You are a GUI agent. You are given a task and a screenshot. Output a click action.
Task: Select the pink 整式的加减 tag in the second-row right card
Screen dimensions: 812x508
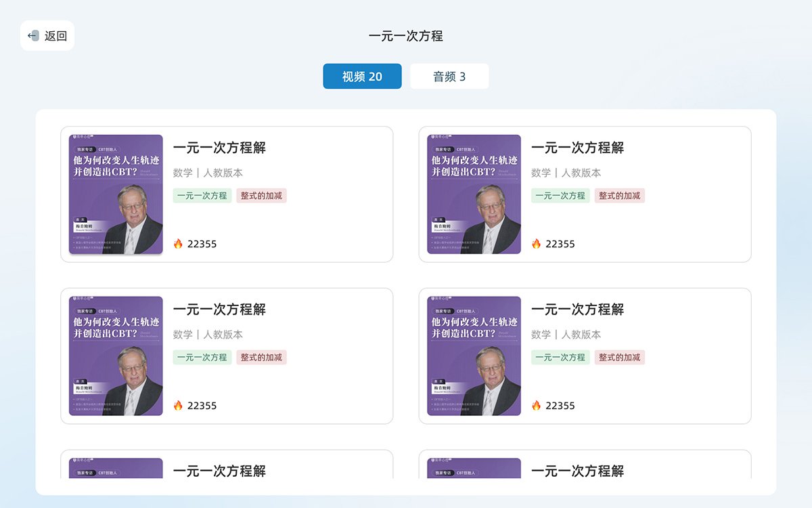pyautogui.click(x=620, y=357)
